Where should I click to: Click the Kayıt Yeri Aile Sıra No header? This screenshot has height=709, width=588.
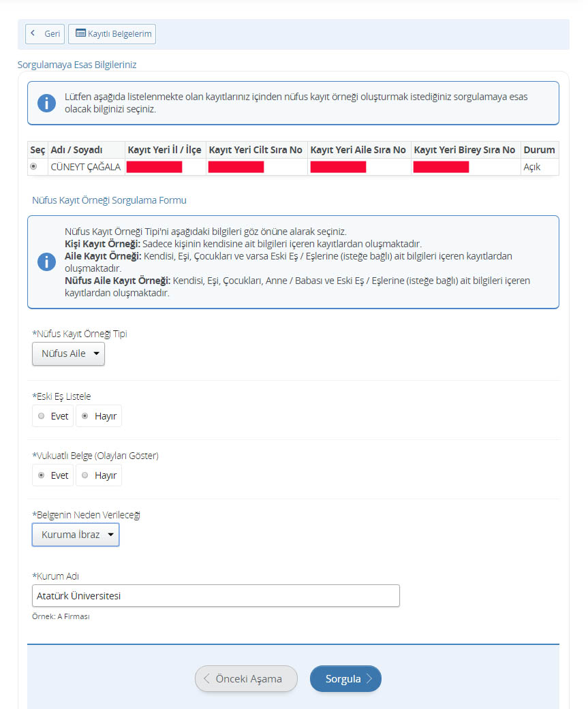click(x=358, y=150)
